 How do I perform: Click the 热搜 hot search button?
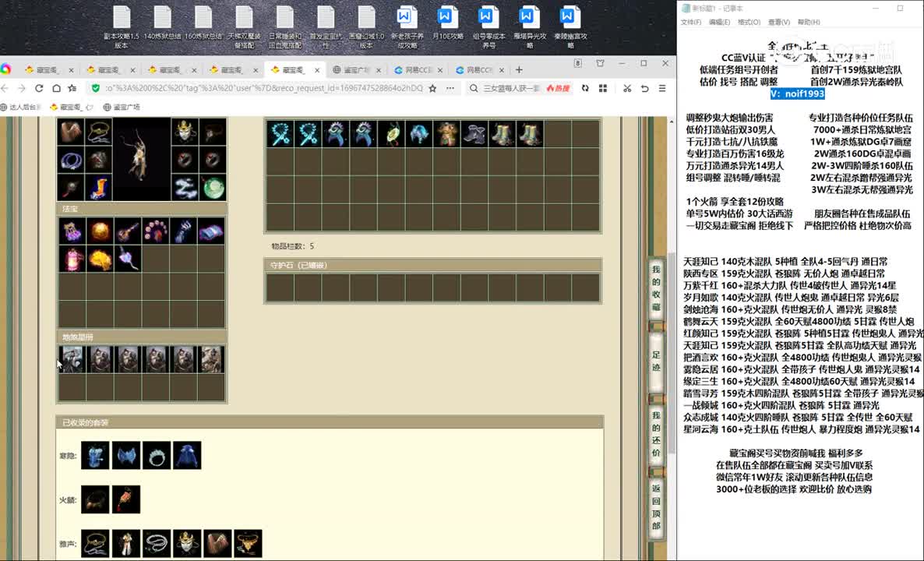point(558,88)
